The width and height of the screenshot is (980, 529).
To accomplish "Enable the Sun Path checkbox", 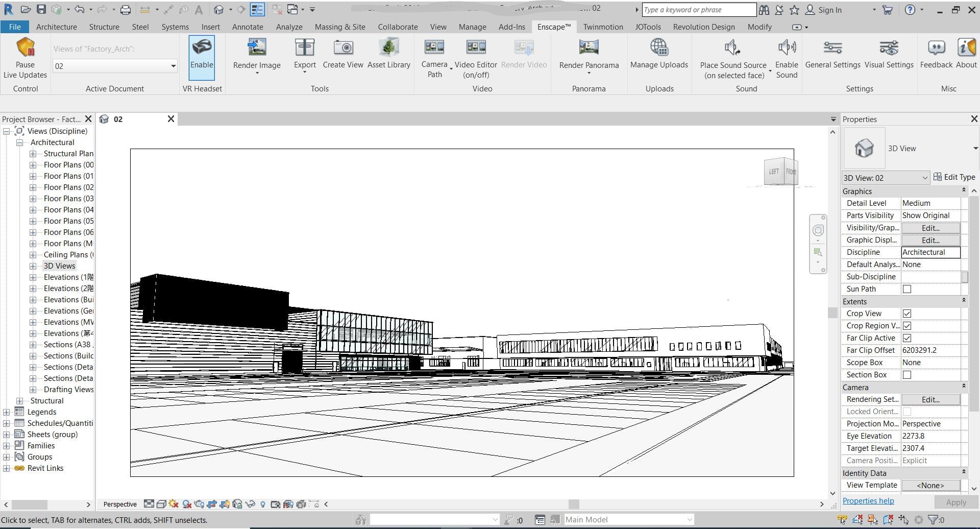I will (907, 289).
